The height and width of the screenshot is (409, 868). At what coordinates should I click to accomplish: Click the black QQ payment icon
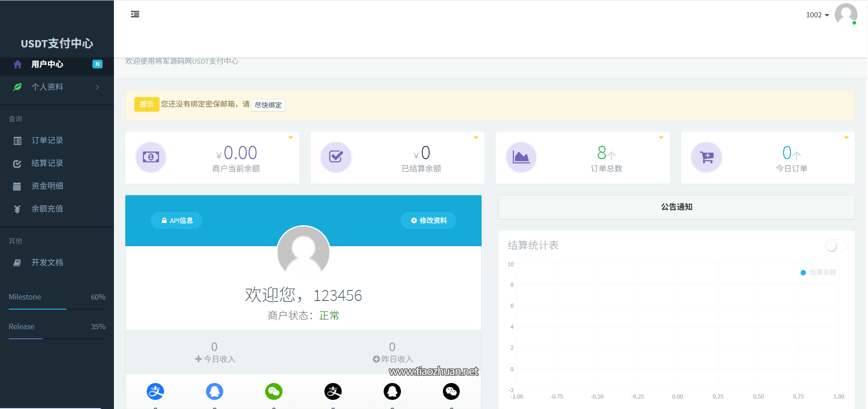392,391
